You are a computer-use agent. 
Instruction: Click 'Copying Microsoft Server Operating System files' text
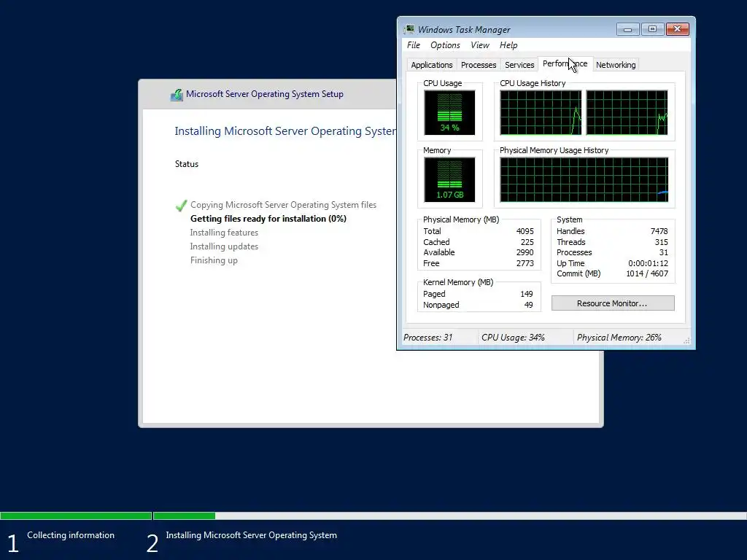284,205
